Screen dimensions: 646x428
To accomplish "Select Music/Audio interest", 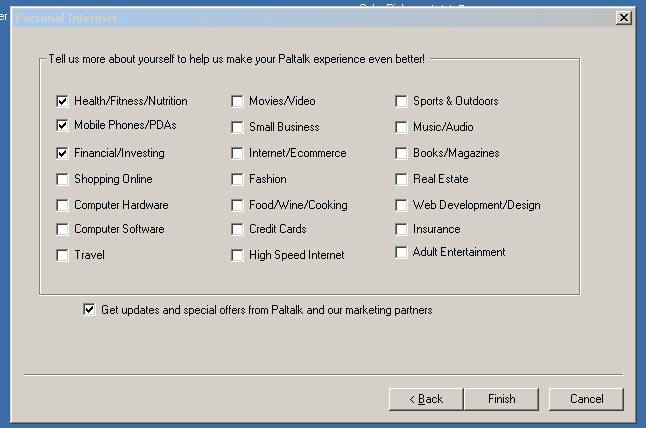I will coord(401,127).
